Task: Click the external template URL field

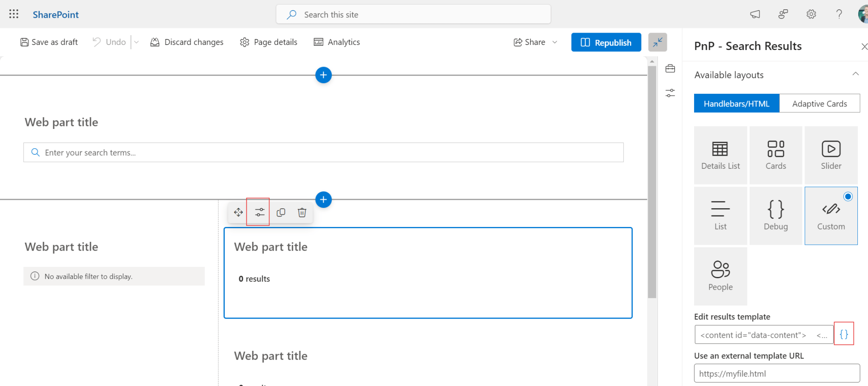Action: tap(776, 373)
